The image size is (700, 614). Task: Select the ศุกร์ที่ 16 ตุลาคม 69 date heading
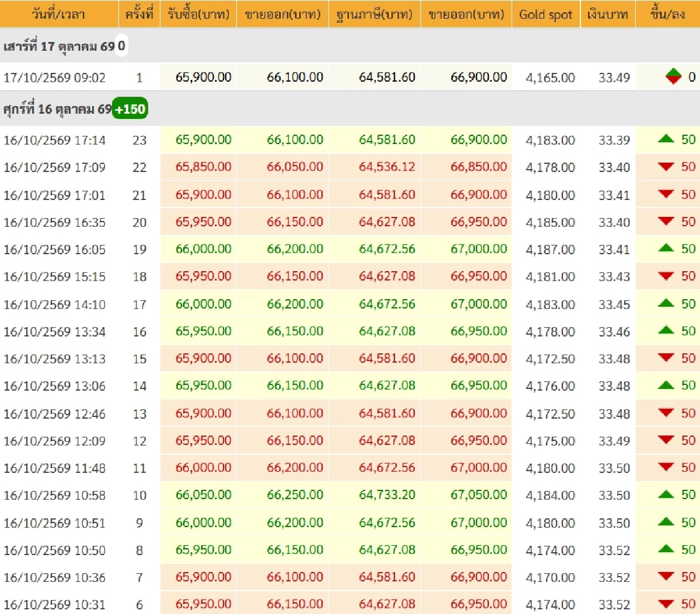click(57, 110)
